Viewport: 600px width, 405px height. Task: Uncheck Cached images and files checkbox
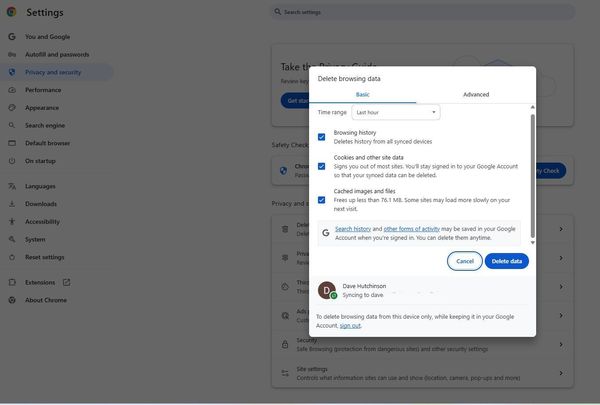[321, 200]
